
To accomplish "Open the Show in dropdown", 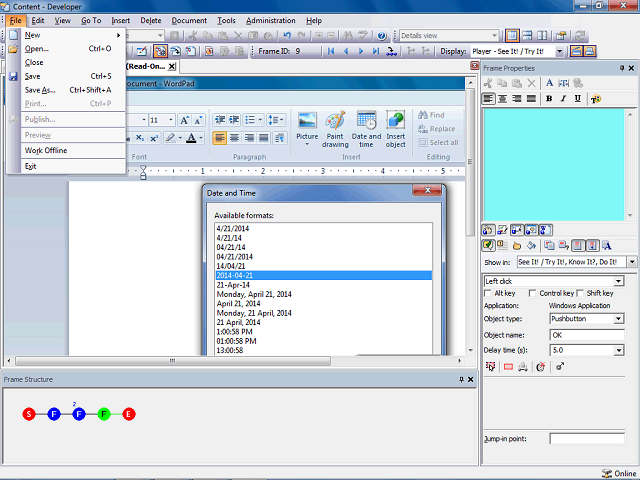I will (x=632, y=262).
